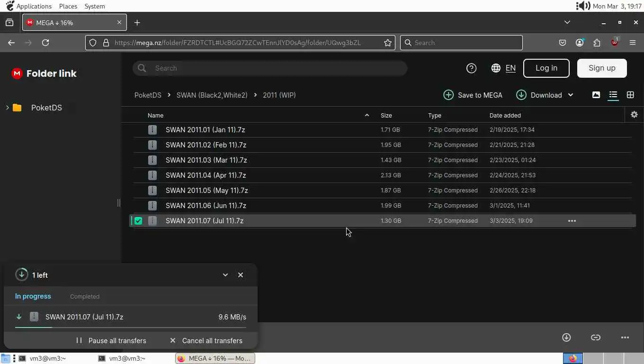The width and height of the screenshot is (644, 364).
Task: Close the transfers panel
Action: point(241,275)
